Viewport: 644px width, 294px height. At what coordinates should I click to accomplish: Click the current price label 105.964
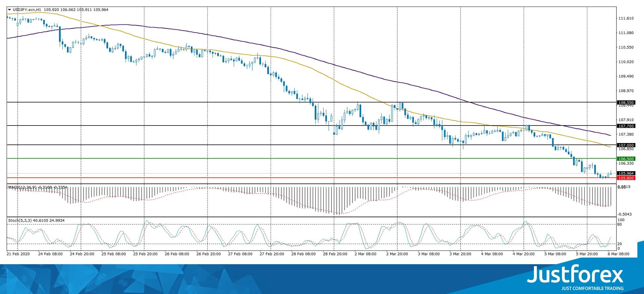click(x=626, y=173)
